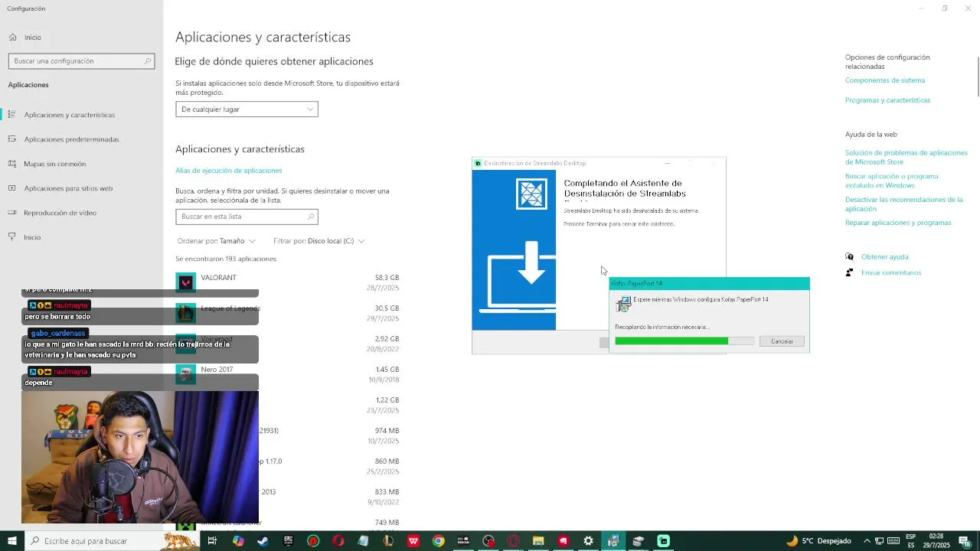980x551 pixels.
Task: Click the Nero 2017 app icon in list
Action: (x=185, y=374)
